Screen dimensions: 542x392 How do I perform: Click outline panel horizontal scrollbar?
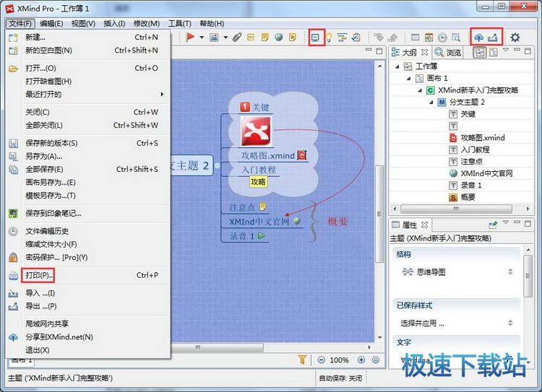point(456,209)
